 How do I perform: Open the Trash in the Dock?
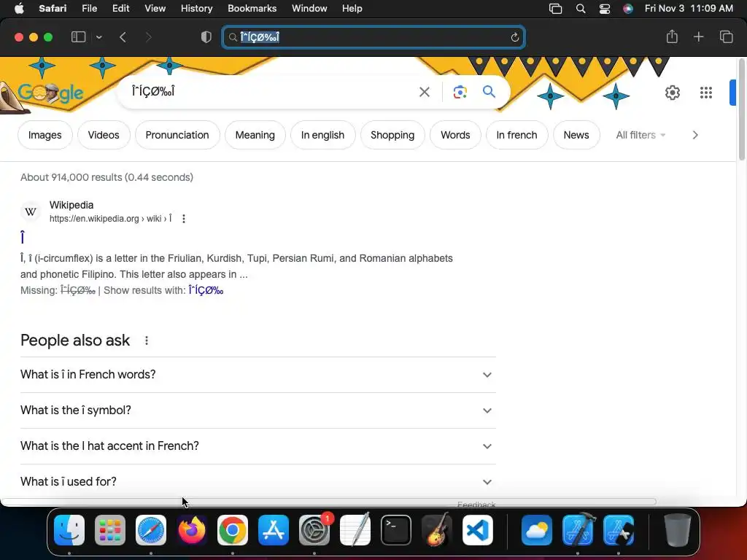(x=677, y=530)
